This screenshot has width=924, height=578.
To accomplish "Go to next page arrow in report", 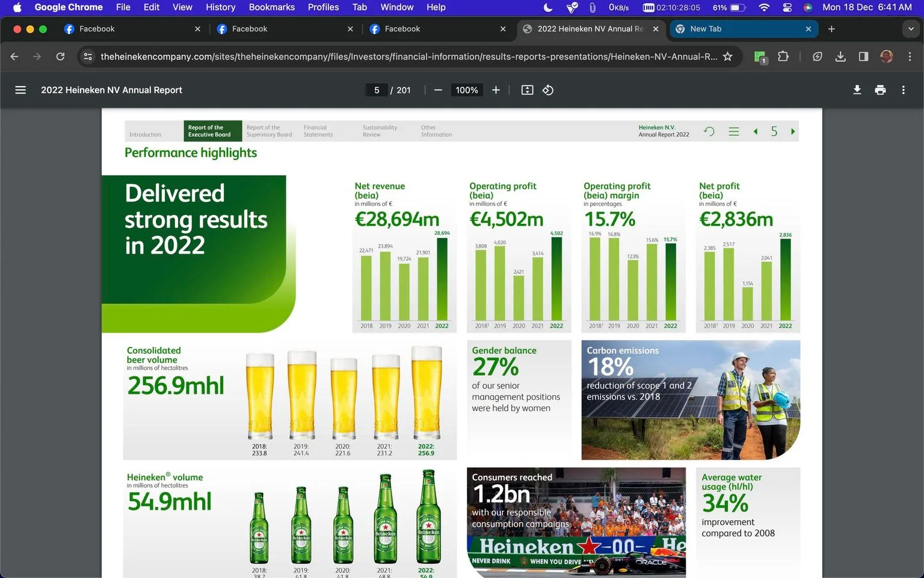I will tap(793, 131).
